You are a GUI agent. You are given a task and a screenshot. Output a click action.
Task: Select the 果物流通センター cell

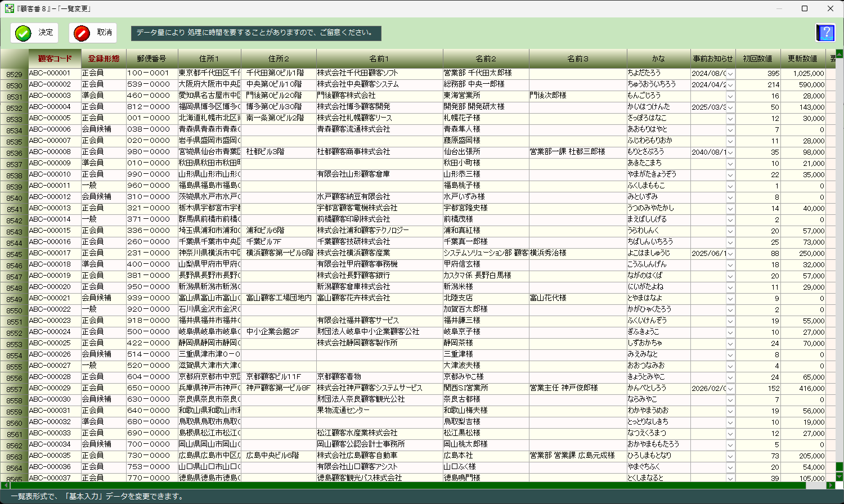[380, 411]
